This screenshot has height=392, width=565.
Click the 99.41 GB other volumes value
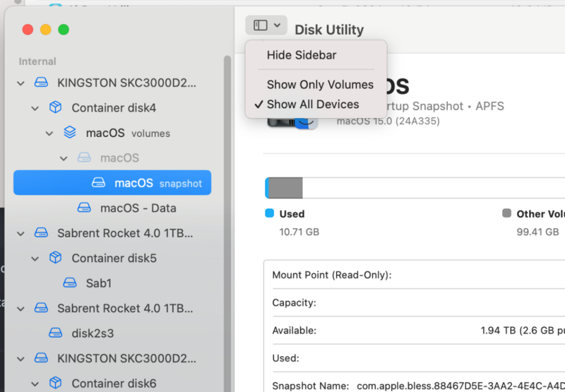click(537, 232)
